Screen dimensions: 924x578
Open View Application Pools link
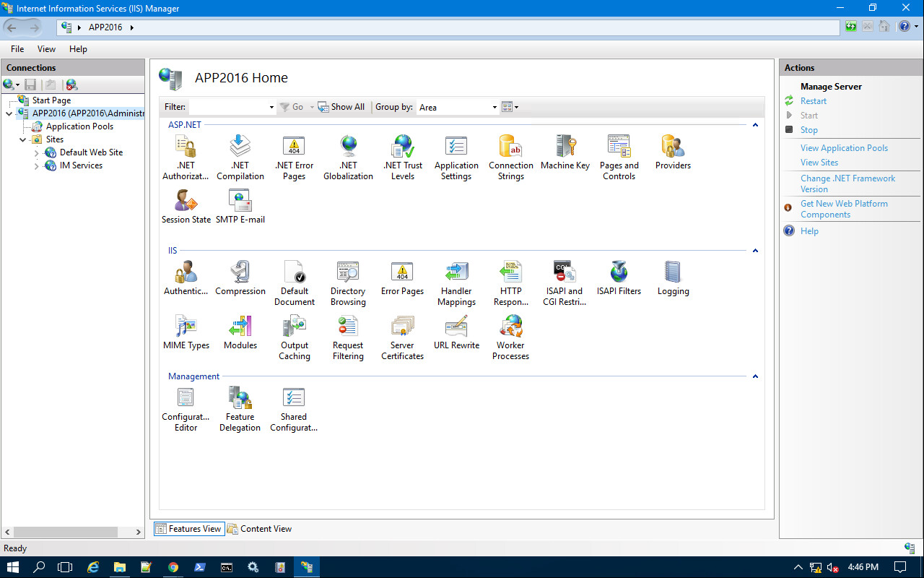[x=844, y=147]
